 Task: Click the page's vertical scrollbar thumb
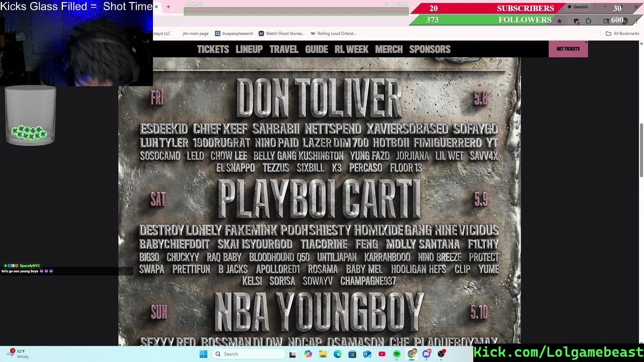pyautogui.click(x=641, y=150)
